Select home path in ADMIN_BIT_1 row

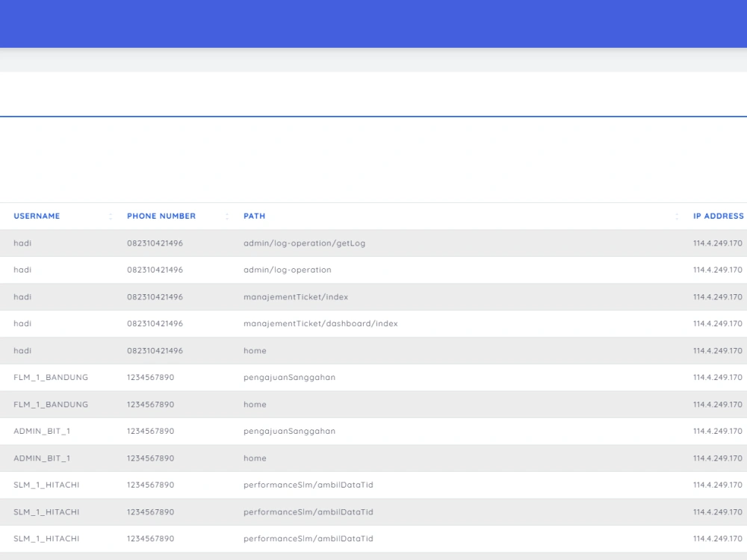[x=255, y=458]
